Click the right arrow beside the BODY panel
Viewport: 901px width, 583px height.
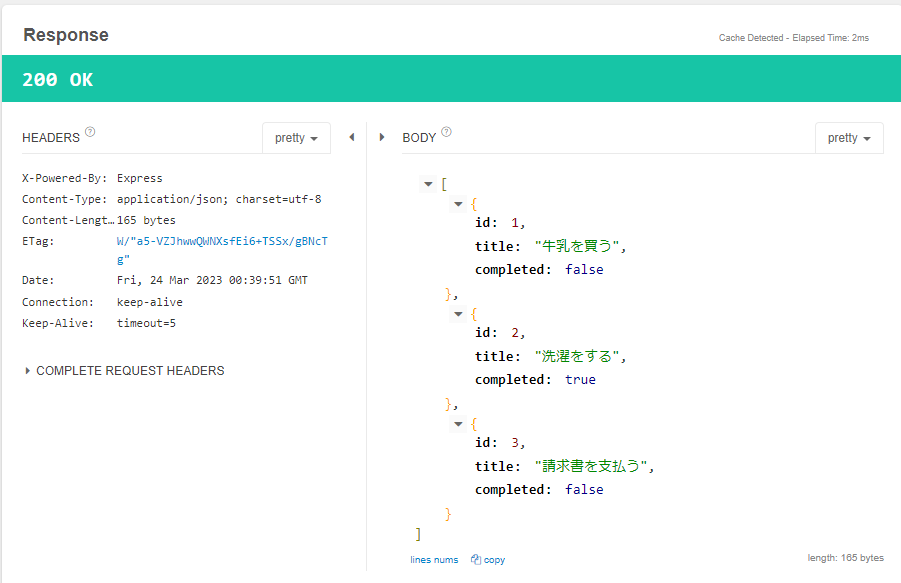(381, 137)
